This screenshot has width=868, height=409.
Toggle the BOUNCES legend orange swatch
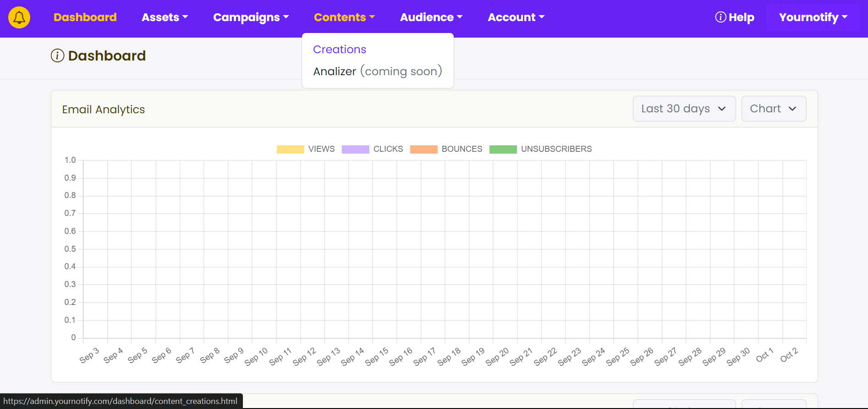pyautogui.click(x=423, y=149)
